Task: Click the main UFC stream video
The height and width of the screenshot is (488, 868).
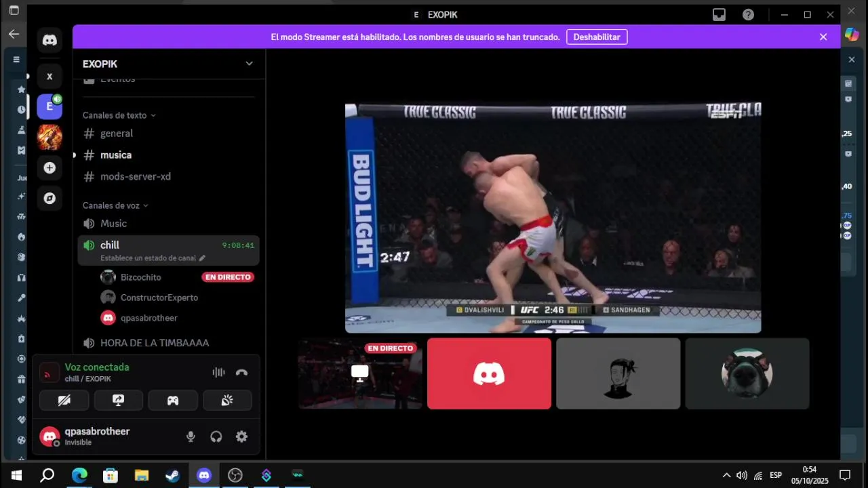Action: (x=553, y=218)
